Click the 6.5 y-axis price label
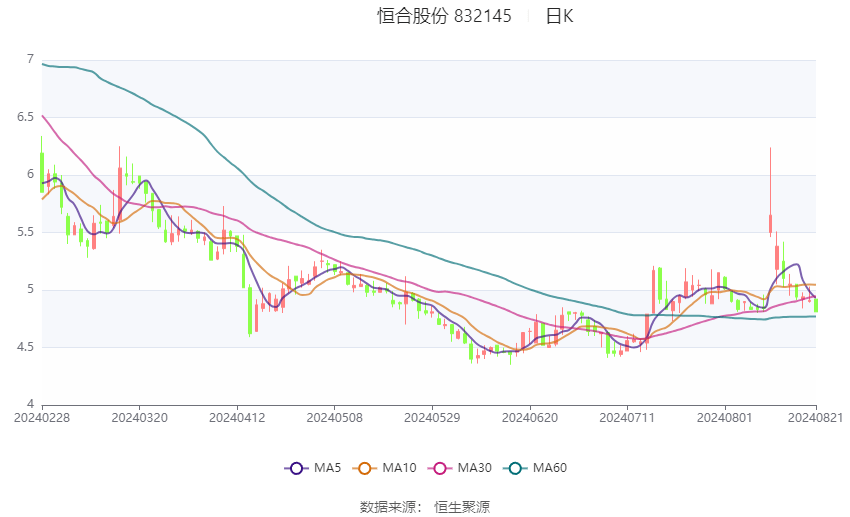 25,117
